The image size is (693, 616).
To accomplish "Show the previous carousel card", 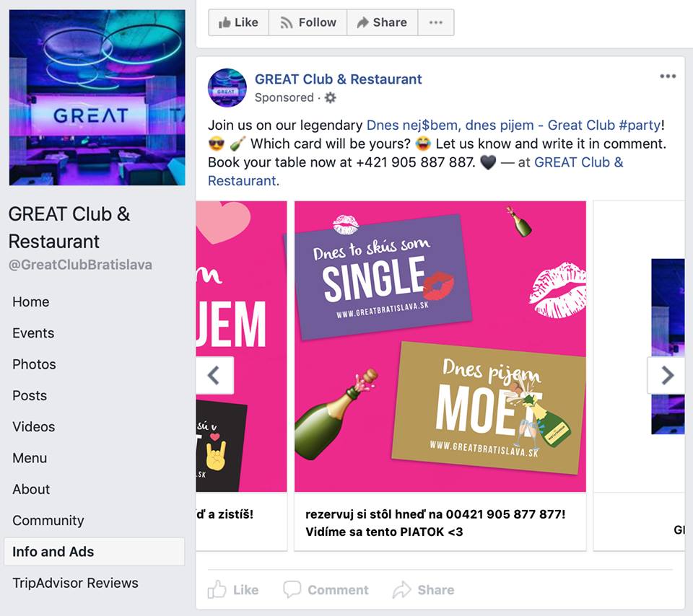I will [214, 375].
